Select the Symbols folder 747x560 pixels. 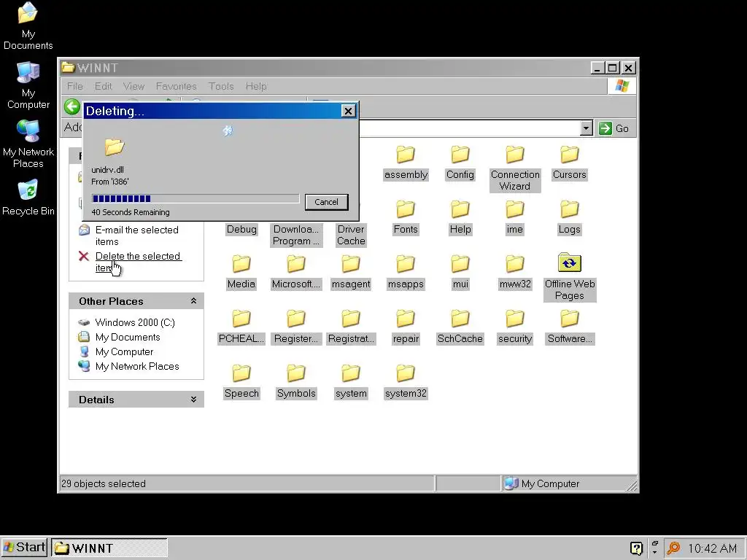point(296,382)
